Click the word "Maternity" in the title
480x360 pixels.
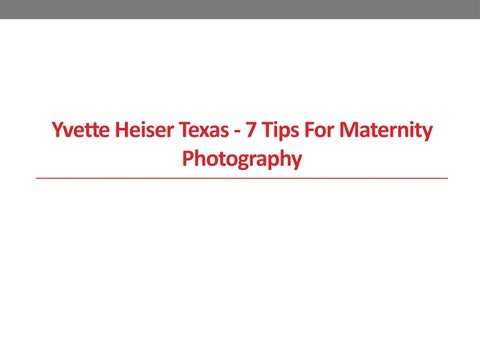pos(386,131)
